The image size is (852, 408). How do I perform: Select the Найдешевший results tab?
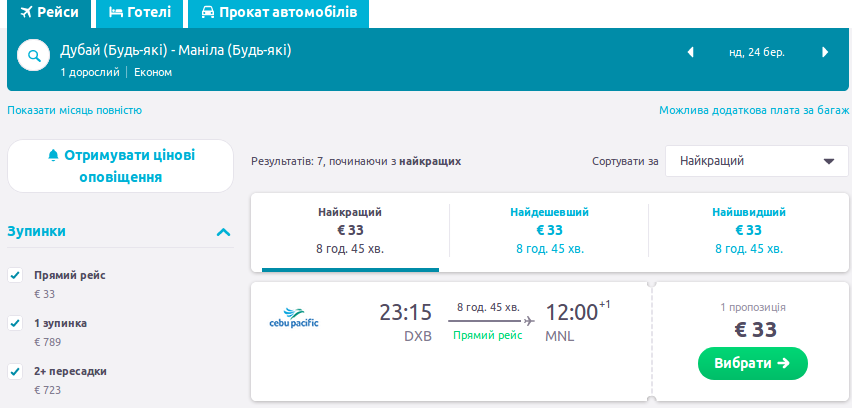pos(549,230)
